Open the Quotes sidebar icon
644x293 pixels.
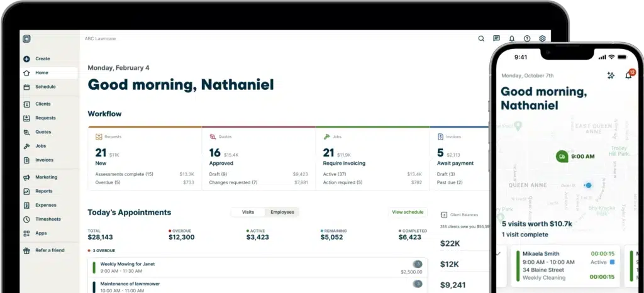click(26, 132)
